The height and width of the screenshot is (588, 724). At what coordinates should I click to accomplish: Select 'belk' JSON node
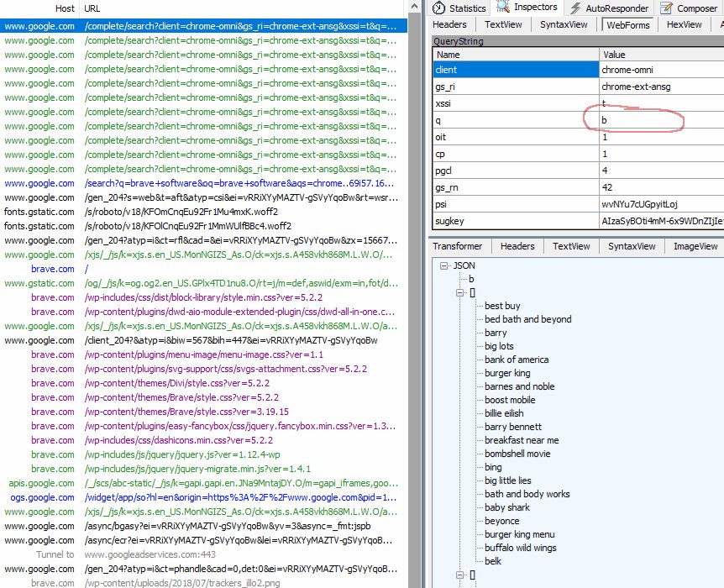click(493, 561)
